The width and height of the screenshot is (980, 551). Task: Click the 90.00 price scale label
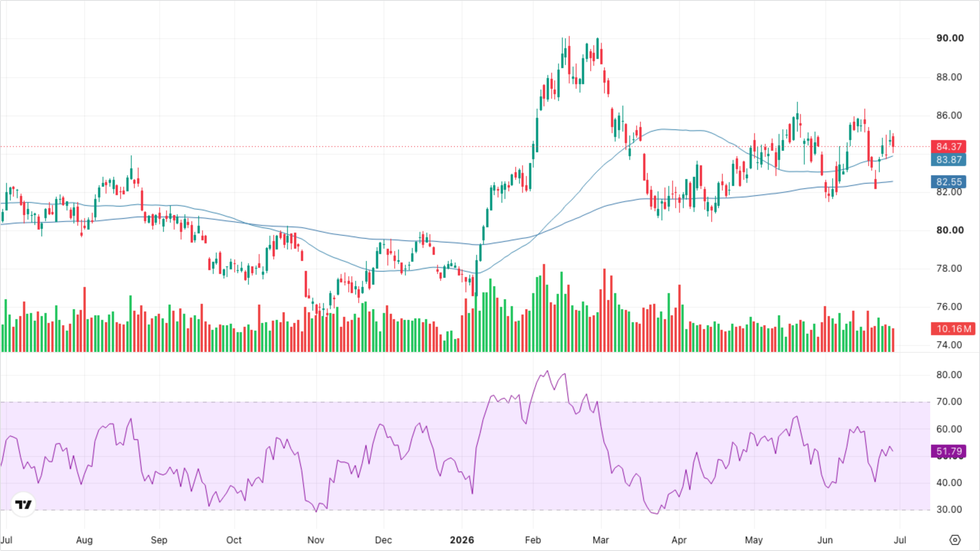pos(950,38)
